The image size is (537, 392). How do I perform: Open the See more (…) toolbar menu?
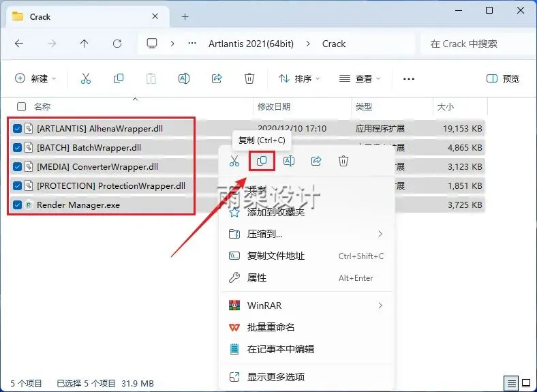click(409, 79)
